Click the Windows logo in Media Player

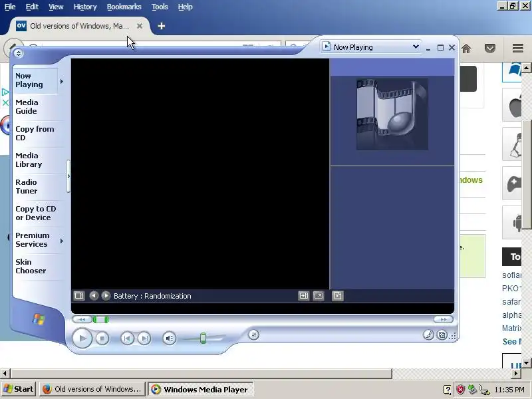(x=39, y=319)
